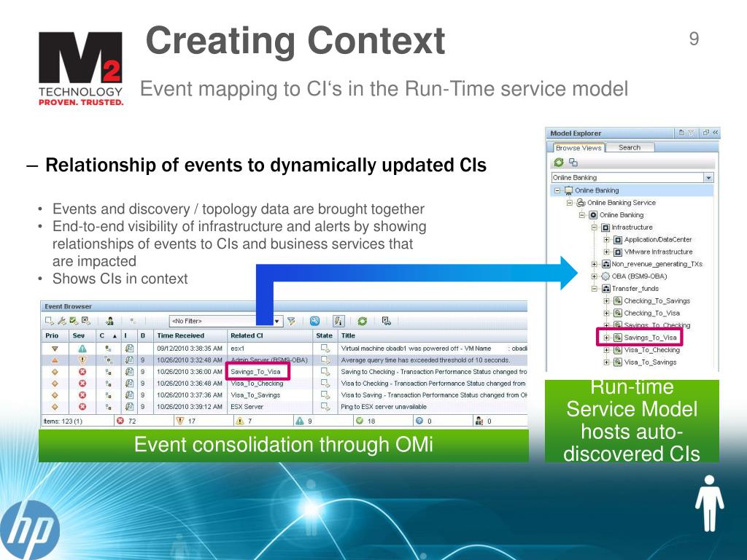Open the Online Banking view dropdown

pos(708,178)
